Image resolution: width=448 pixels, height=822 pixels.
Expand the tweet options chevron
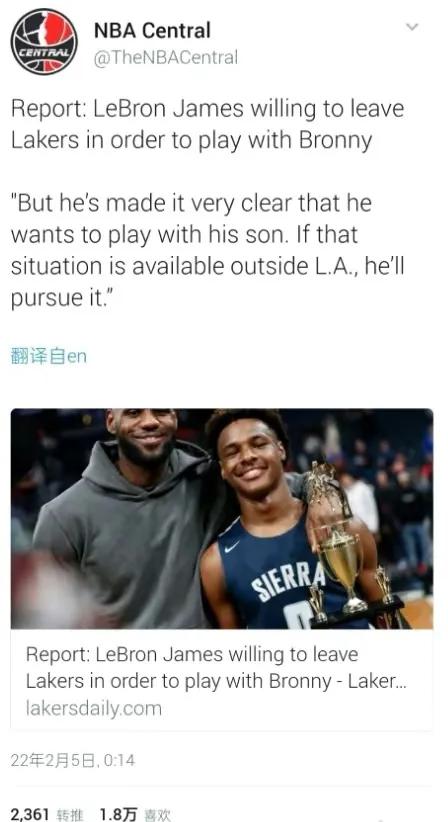click(413, 26)
